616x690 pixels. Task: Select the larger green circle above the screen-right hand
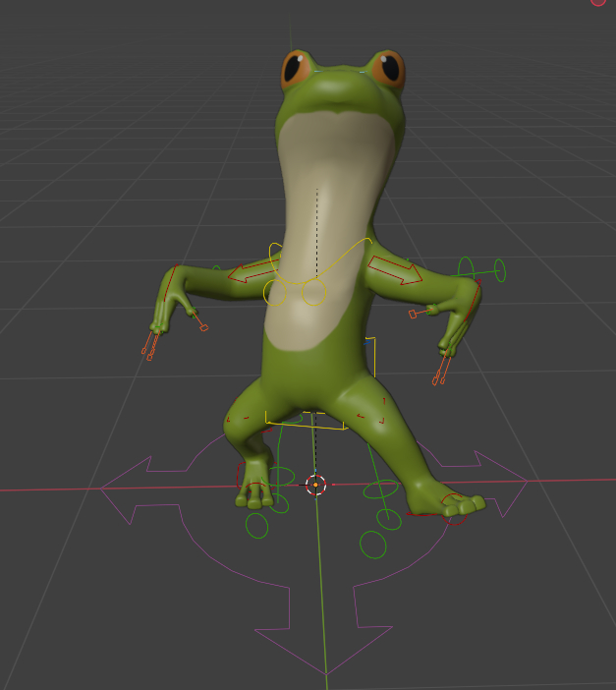(466, 267)
